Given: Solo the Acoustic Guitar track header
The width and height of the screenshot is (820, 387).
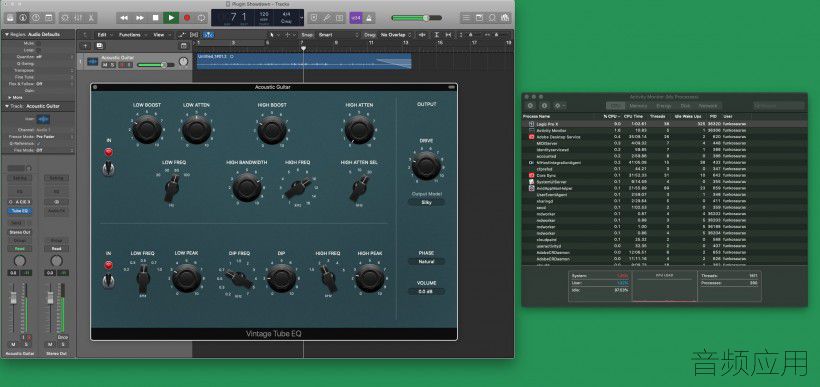Looking at the screenshot, I should [112, 65].
